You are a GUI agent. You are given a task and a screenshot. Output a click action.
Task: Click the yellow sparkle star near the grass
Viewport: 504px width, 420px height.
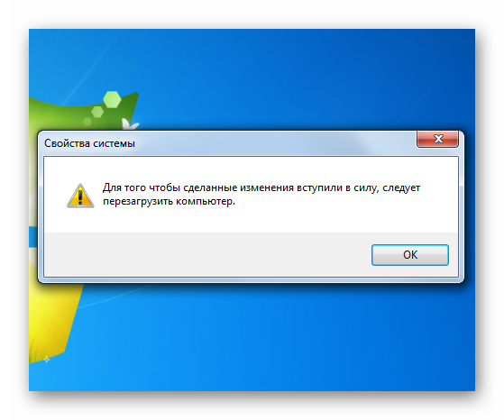47,360
